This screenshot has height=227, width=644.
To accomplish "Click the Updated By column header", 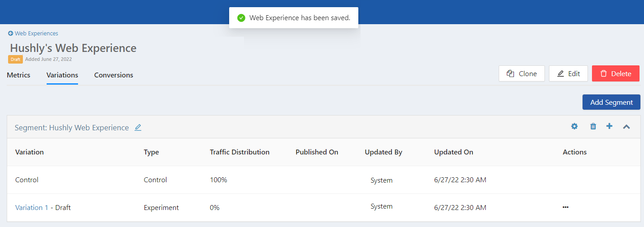I will pos(383,152).
